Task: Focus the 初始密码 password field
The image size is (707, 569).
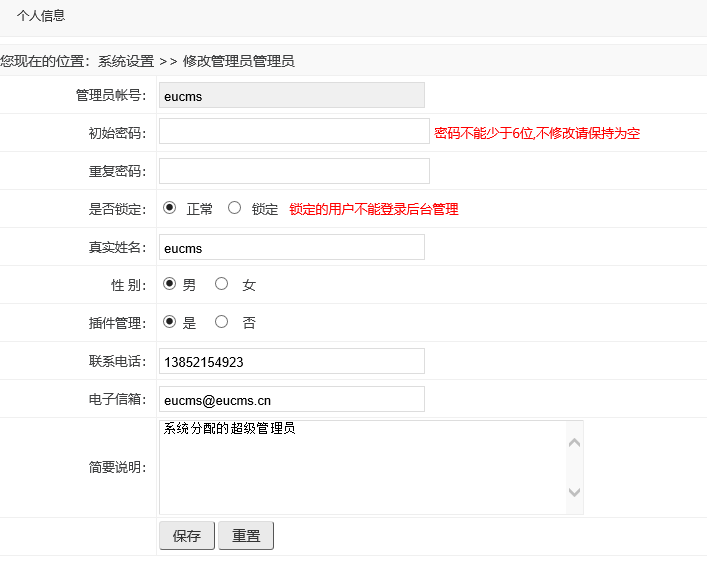Action: point(293,132)
